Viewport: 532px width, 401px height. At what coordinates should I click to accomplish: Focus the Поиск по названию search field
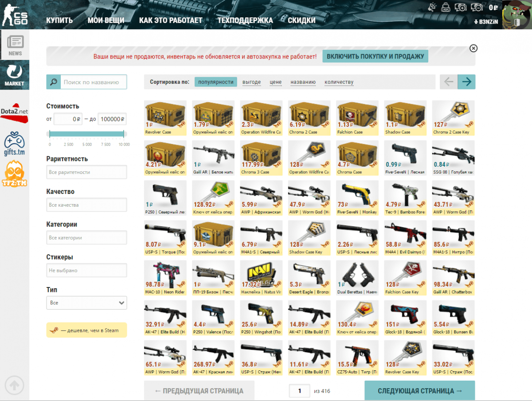click(x=94, y=82)
